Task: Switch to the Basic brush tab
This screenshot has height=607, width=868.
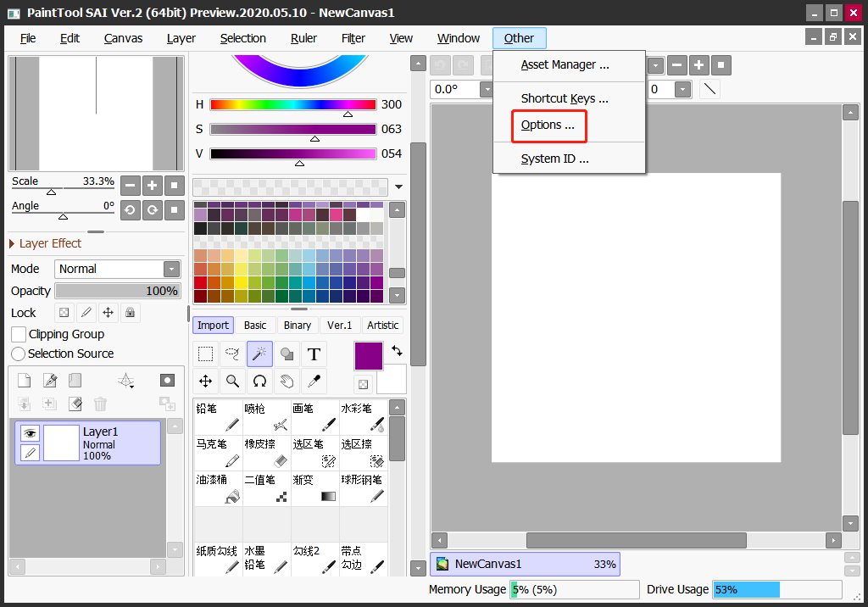Action: pyautogui.click(x=255, y=325)
